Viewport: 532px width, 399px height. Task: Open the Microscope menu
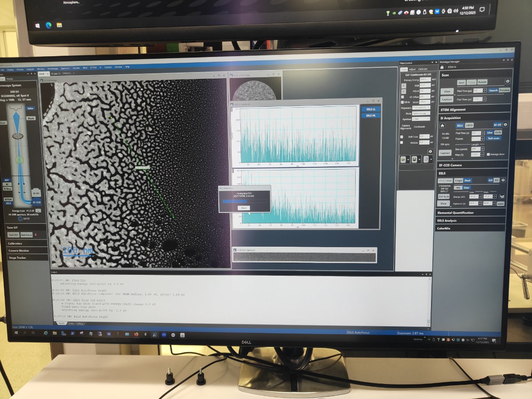(x=53, y=68)
